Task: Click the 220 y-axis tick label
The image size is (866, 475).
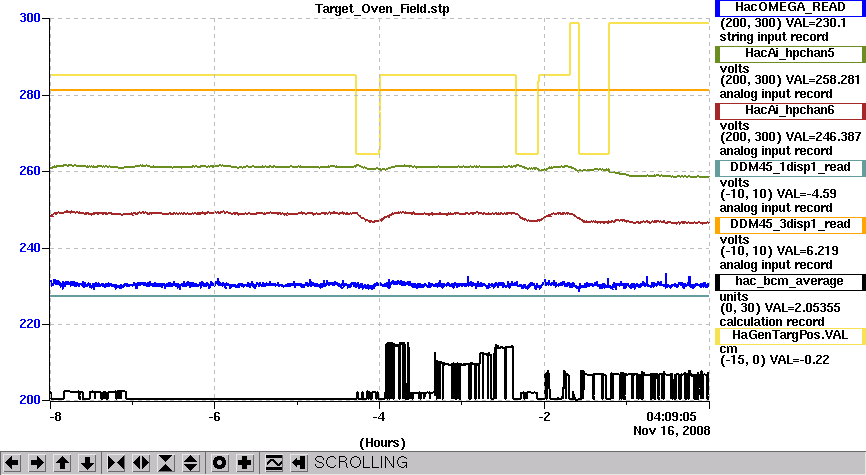Action: tap(30, 324)
